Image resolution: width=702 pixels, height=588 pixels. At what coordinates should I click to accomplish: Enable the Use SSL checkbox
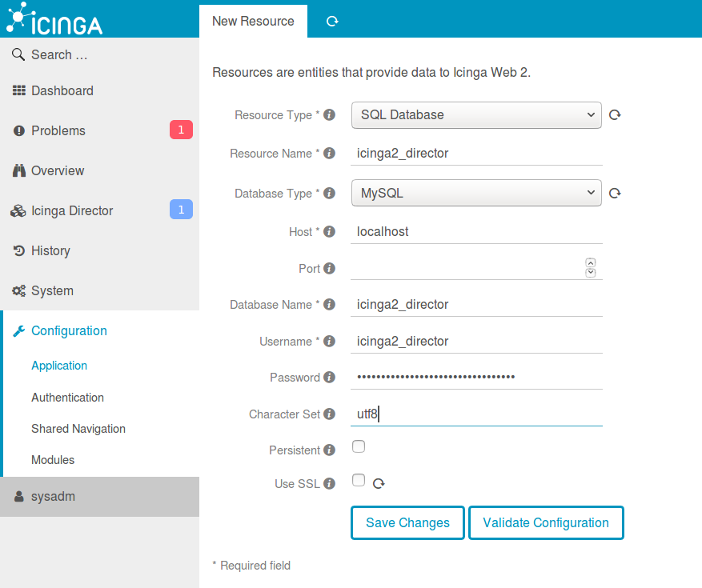(x=359, y=480)
